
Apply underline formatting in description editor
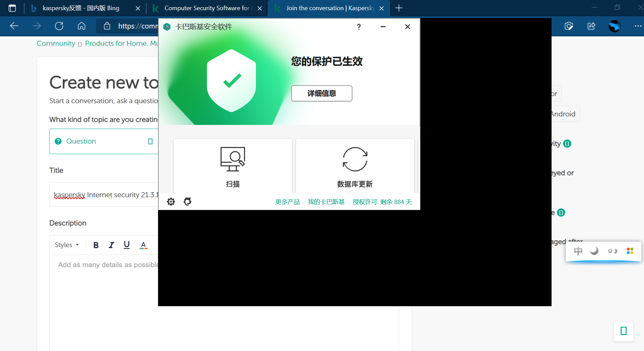[x=127, y=245]
